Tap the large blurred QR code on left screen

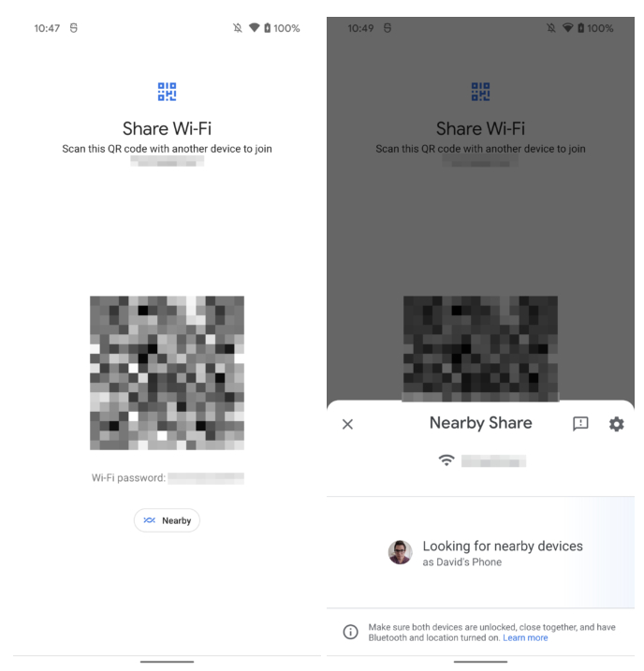coord(167,372)
